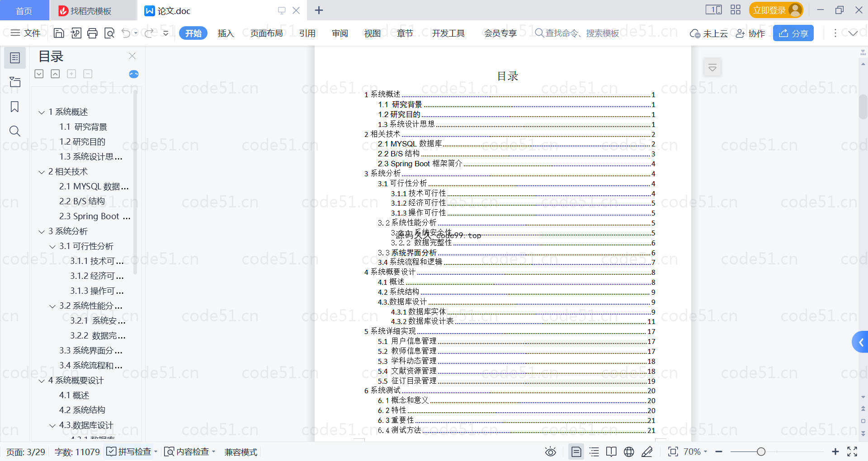Open quick access toolbar customize dropdown

point(166,33)
